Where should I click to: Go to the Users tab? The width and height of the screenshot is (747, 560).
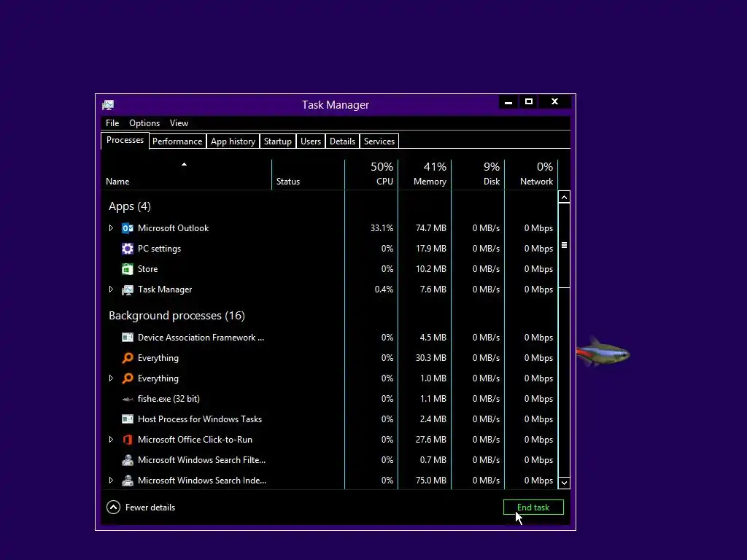pyautogui.click(x=311, y=141)
